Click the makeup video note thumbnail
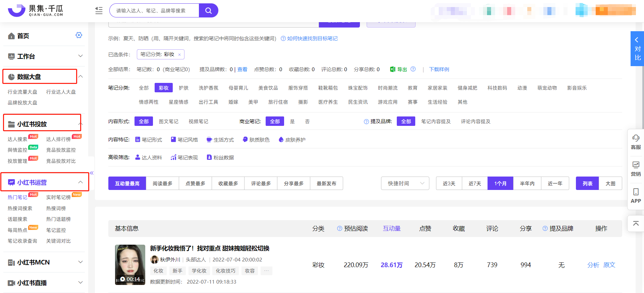The width and height of the screenshot is (644, 293). click(130, 265)
